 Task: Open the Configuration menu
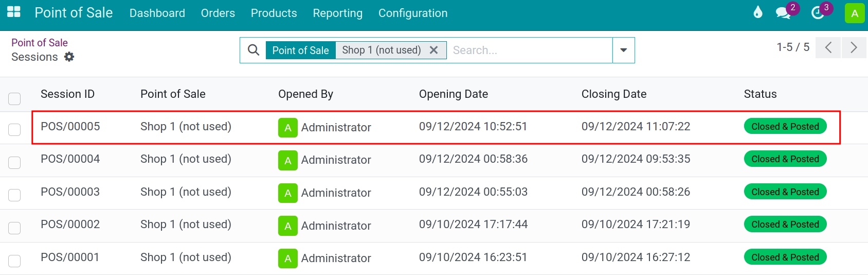[412, 13]
